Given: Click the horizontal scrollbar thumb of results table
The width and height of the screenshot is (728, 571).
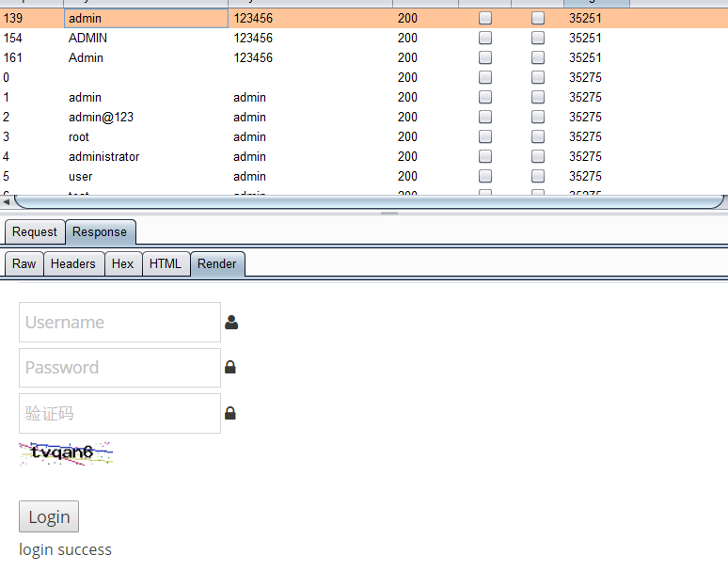Looking at the screenshot, I should click(369, 202).
